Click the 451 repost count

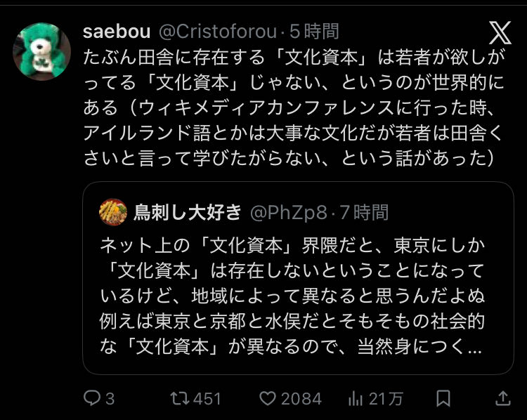point(207,399)
